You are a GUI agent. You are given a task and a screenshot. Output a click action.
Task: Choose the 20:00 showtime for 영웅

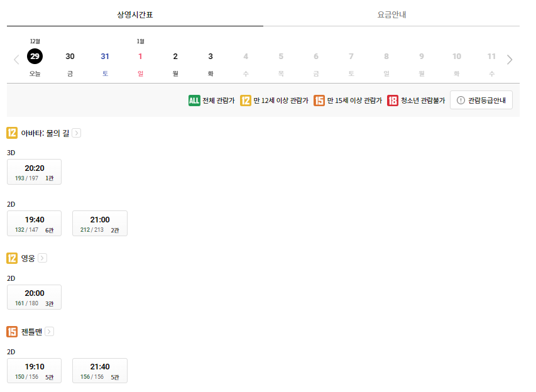pos(34,297)
